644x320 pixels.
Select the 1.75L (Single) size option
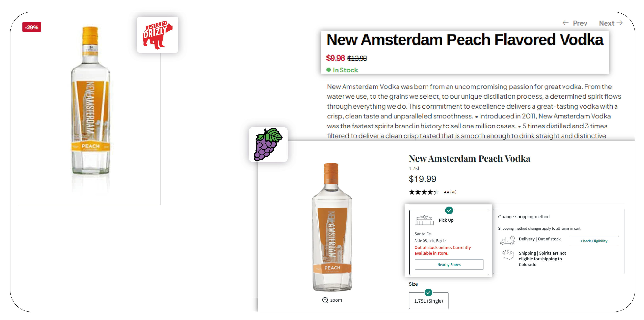(x=429, y=301)
